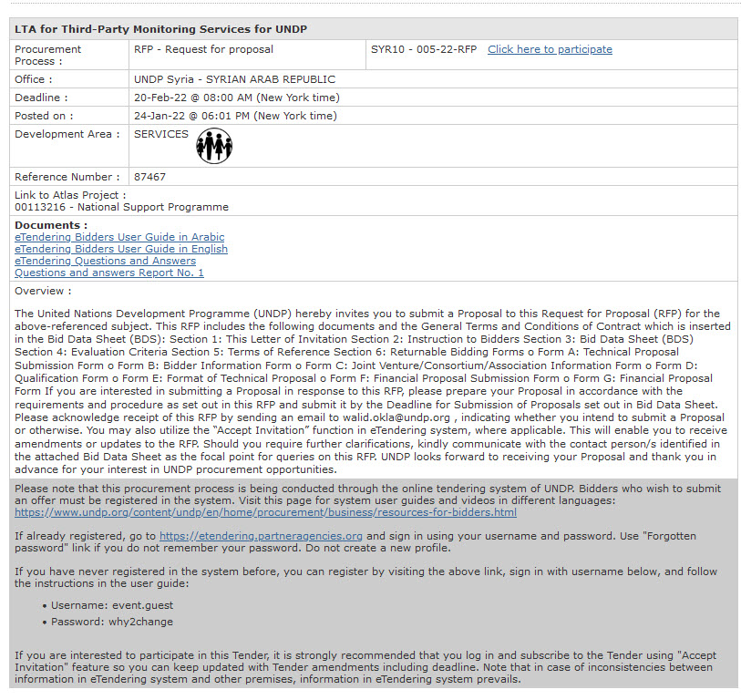This screenshot has width=741, height=700.
Task: Click the 'Click here to participate' link
Action: pyautogui.click(x=550, y=49)
